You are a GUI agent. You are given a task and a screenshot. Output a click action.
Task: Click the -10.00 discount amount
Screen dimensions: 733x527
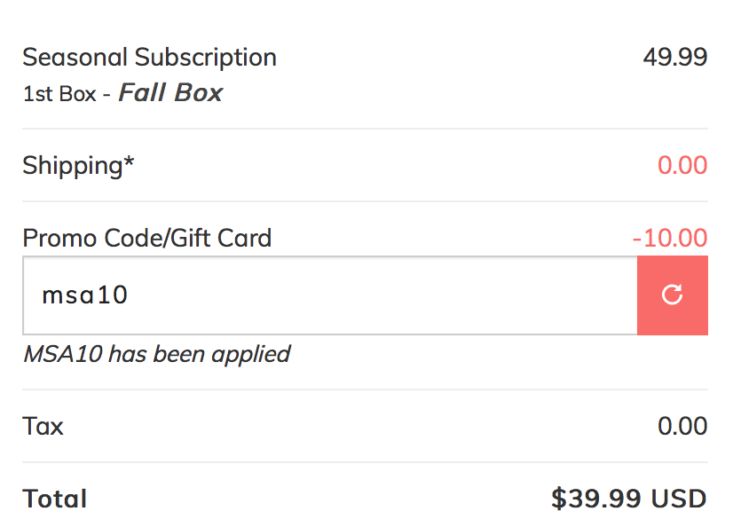[x=670, y=238]
